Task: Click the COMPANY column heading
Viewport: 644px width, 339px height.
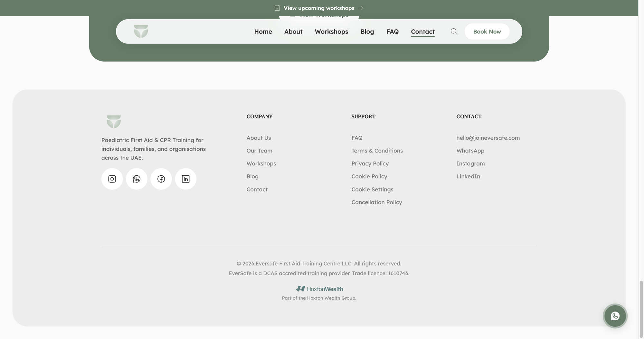Action: (x=260, y=117)
